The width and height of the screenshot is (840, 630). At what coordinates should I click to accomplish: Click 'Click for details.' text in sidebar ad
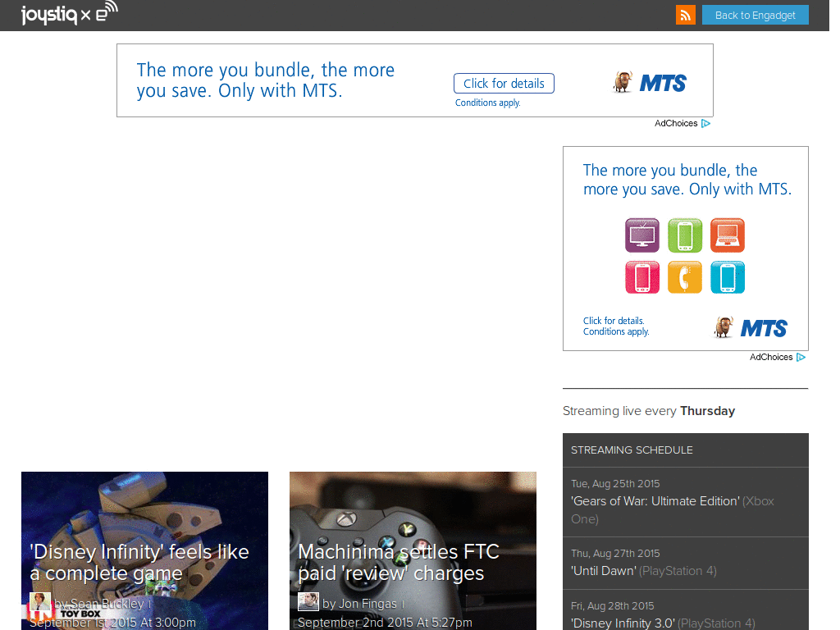click(614, 321)
